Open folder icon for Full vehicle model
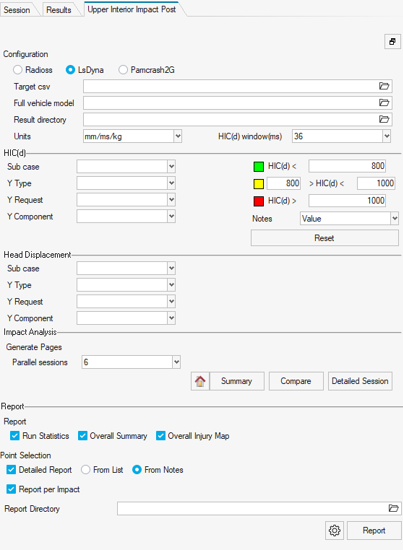 [x=384, y=102]
